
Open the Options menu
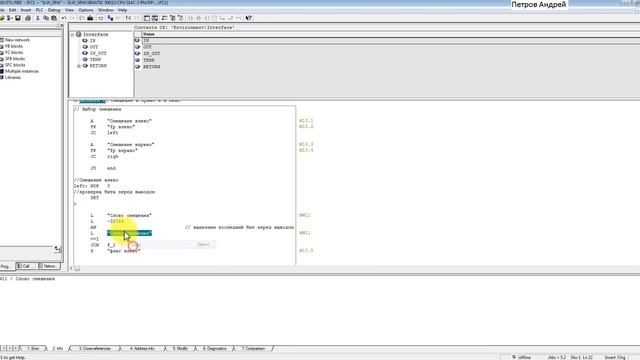click(86, 10)
